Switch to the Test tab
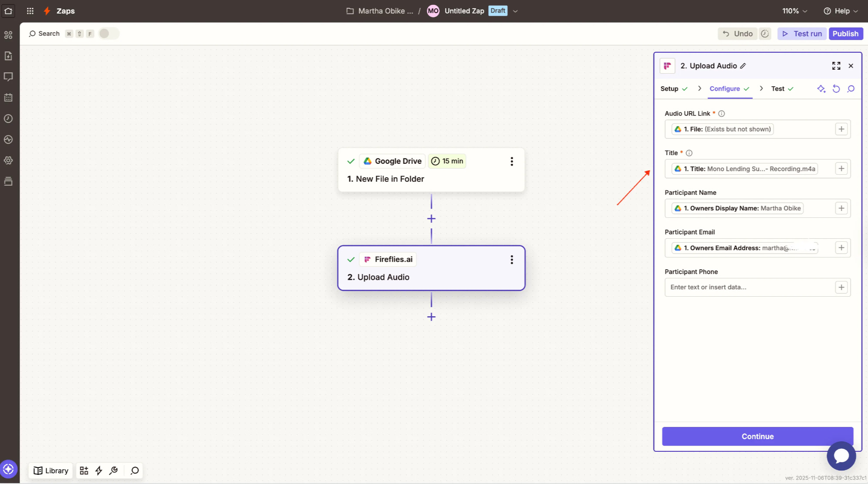Screen dimensions: 868x484 [783, 88]
